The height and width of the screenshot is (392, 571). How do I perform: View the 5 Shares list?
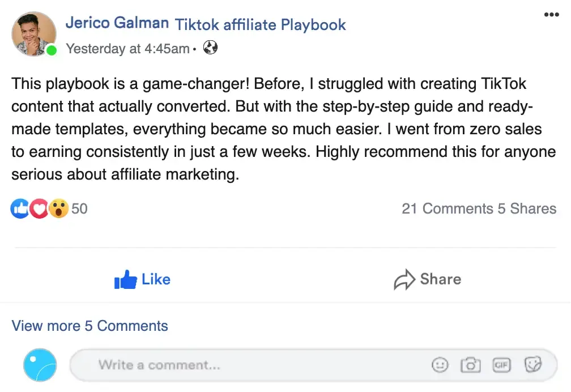(x=527, y=209)
